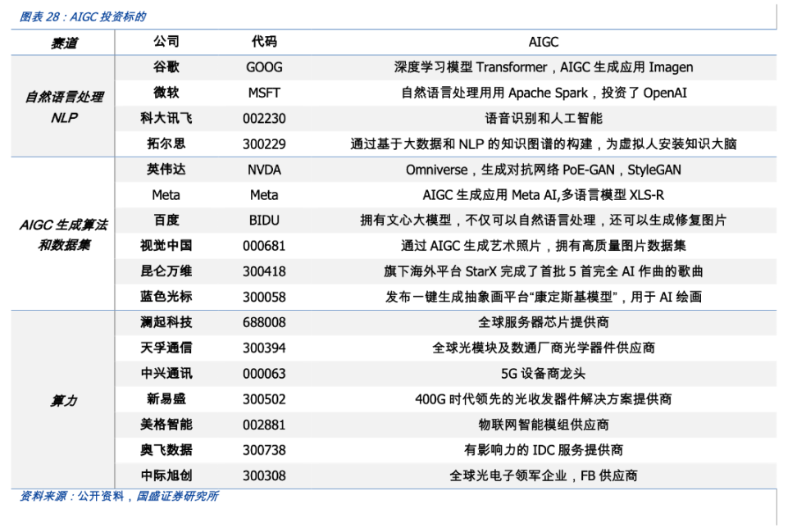797x532 pixels.
Task: Select company name '美格智能'
Action: (166, 425)
